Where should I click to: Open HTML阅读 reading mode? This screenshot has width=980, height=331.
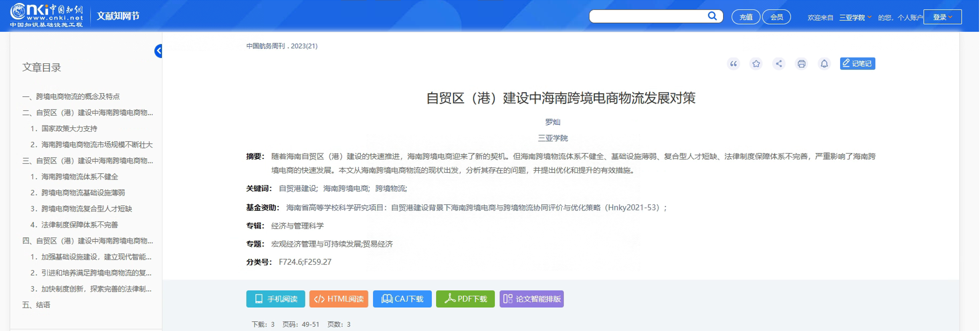(x=339, y=299)
